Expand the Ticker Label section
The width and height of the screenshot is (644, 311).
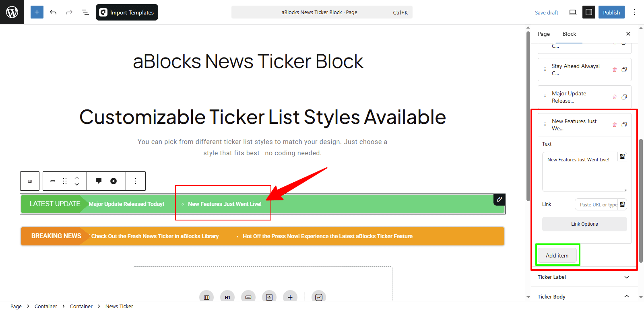pos(584,277)
